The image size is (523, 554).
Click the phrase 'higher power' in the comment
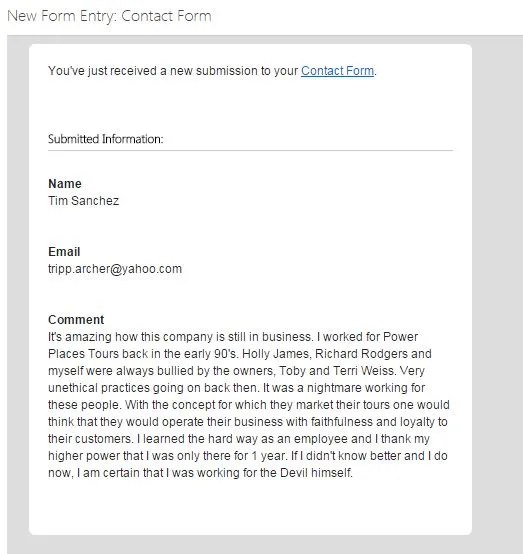tap(84, 456)
